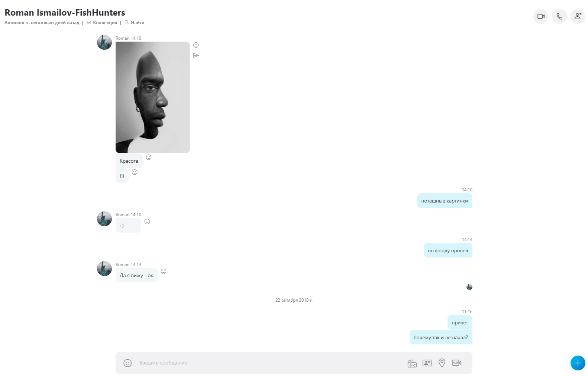This screenshot has height=376, width=588.
Task: Start a video call with Roman
Action: [x=541, y=16]
